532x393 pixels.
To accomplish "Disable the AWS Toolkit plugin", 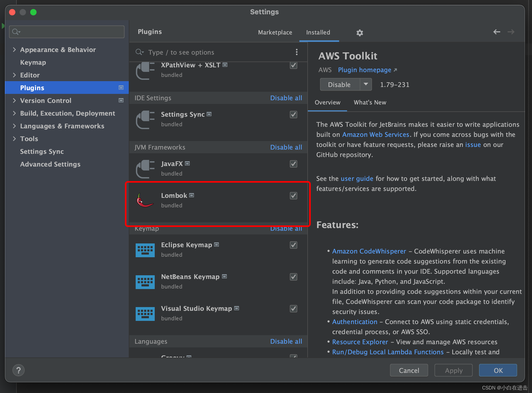I will point(340,84).
